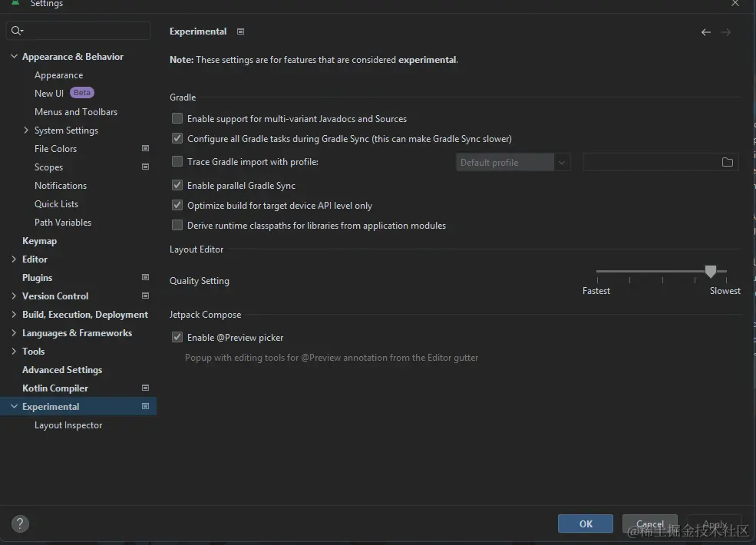Open the Keymap settings page

click(x=40, y=241)
